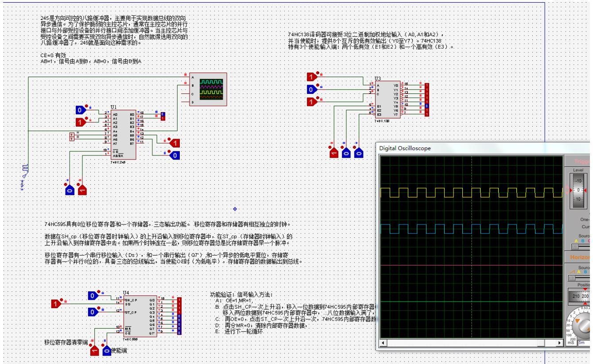Select the probe on U3 output Y7
The image size is (593, 364).
pyautogui.click(x=426, y=114)
